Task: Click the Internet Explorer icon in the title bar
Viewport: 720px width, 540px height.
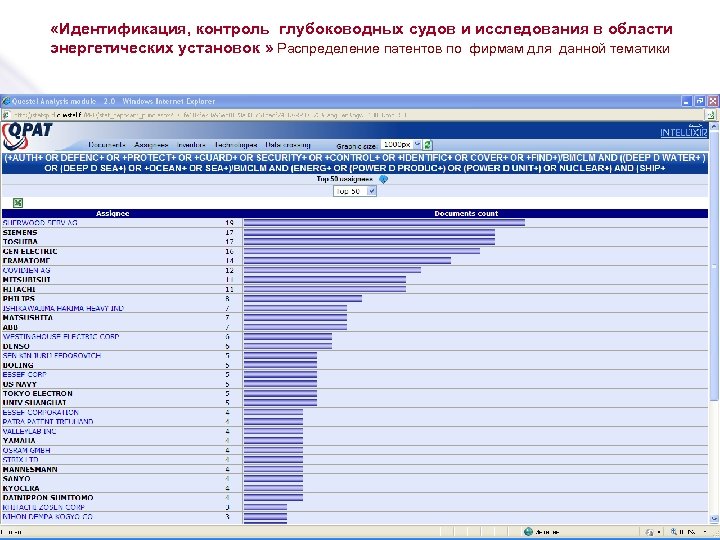Action: 6,101
